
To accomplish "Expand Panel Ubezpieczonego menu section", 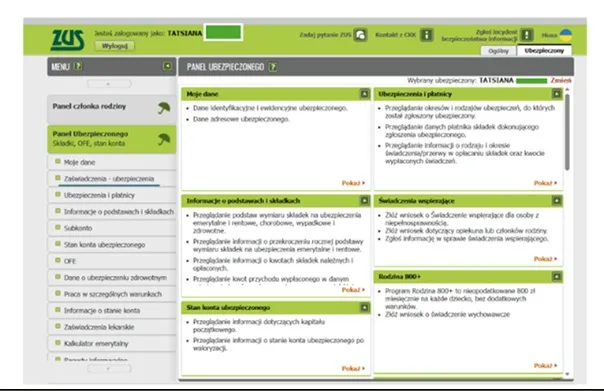I will click(112, 139).
